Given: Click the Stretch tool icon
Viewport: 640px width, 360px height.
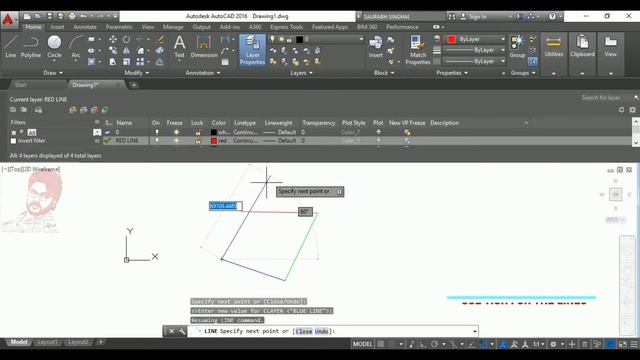Looking at the screenshot, I should coord(113,62).
